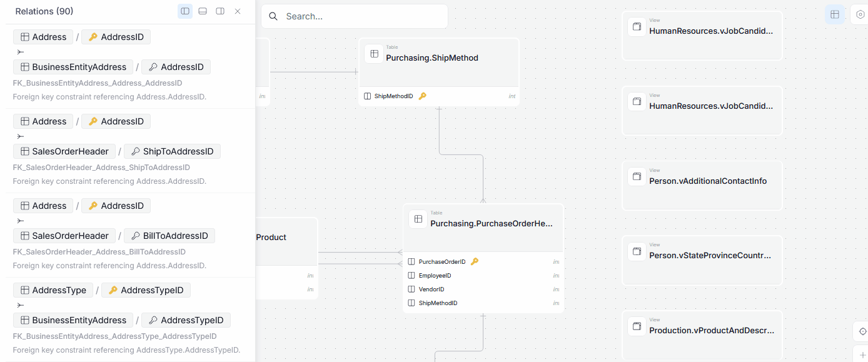Select the AddressType table chip
The height and width of the screenshot is (362, 868).
pyautogui.click(x=53, y=290)
